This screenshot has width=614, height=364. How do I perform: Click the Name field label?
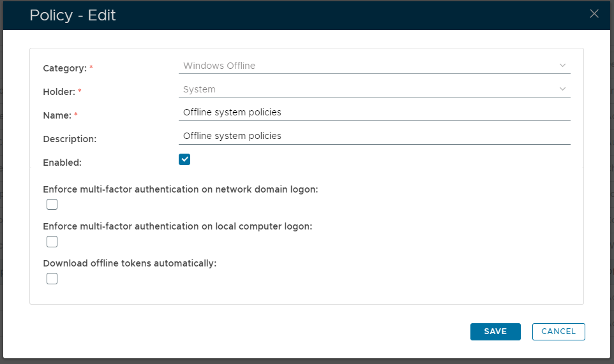[x=57, y=115]
